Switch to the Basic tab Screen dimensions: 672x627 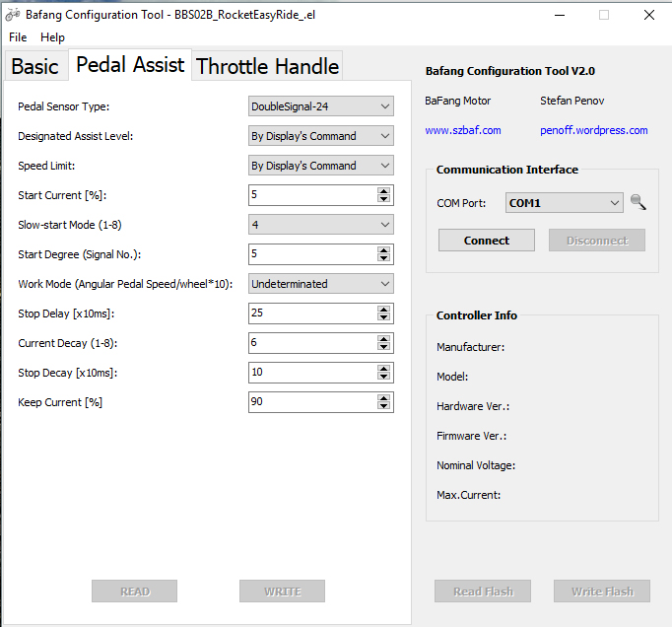click(34, 66)
